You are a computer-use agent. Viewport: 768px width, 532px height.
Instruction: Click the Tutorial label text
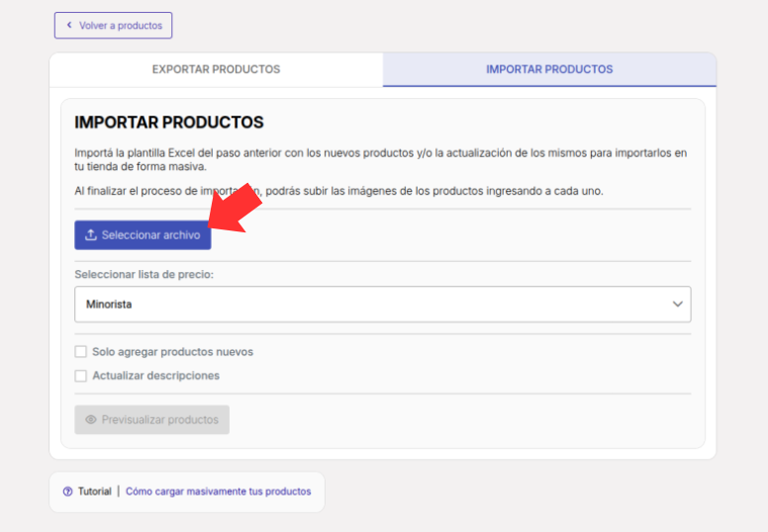click(95, 491)
